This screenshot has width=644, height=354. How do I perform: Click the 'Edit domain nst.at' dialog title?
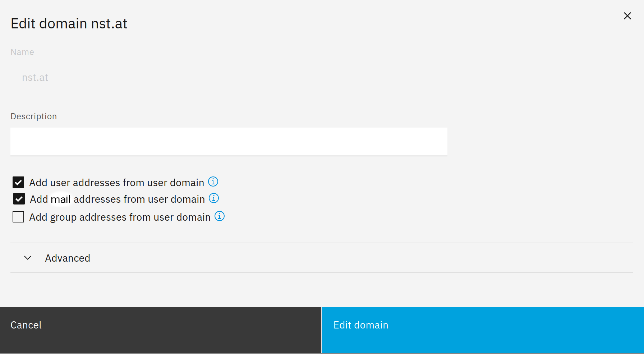[x=69, y=24]
